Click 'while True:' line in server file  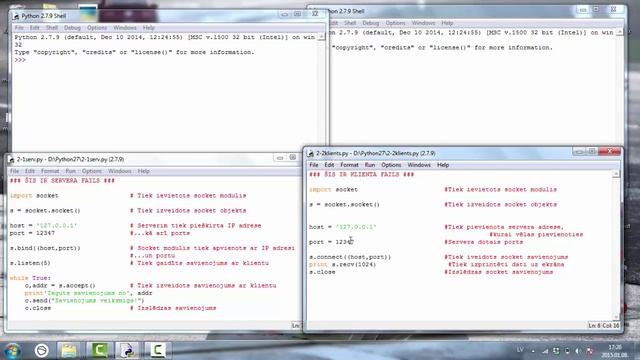pos(30,278)
